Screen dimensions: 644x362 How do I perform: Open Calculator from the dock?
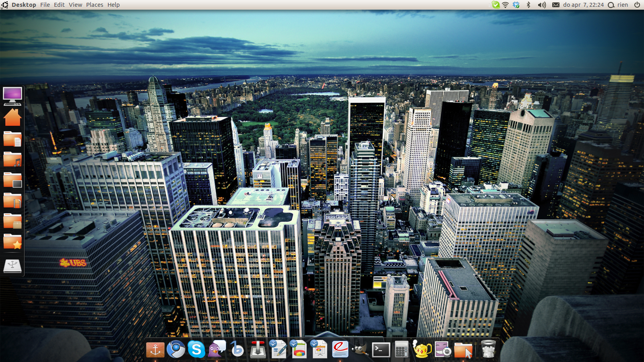click(401, 350)
